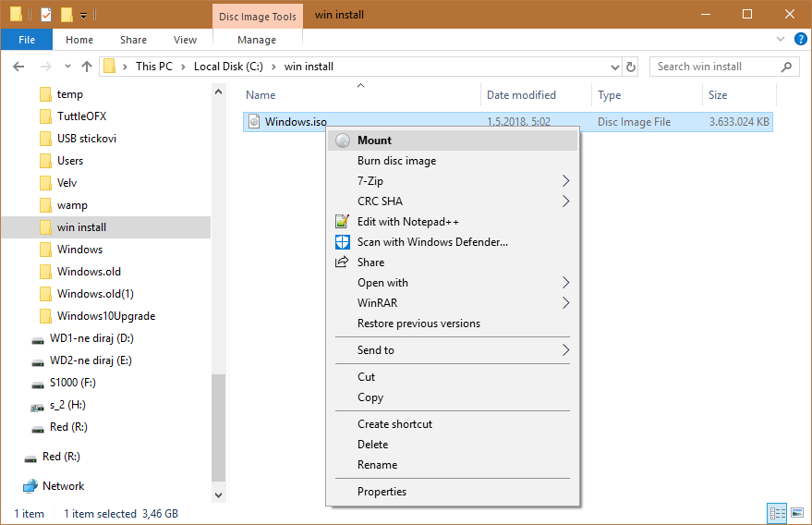This screenshot has height=525, width=812.
Task: Click the Disc Image File type text
Action: coord(634,122)
